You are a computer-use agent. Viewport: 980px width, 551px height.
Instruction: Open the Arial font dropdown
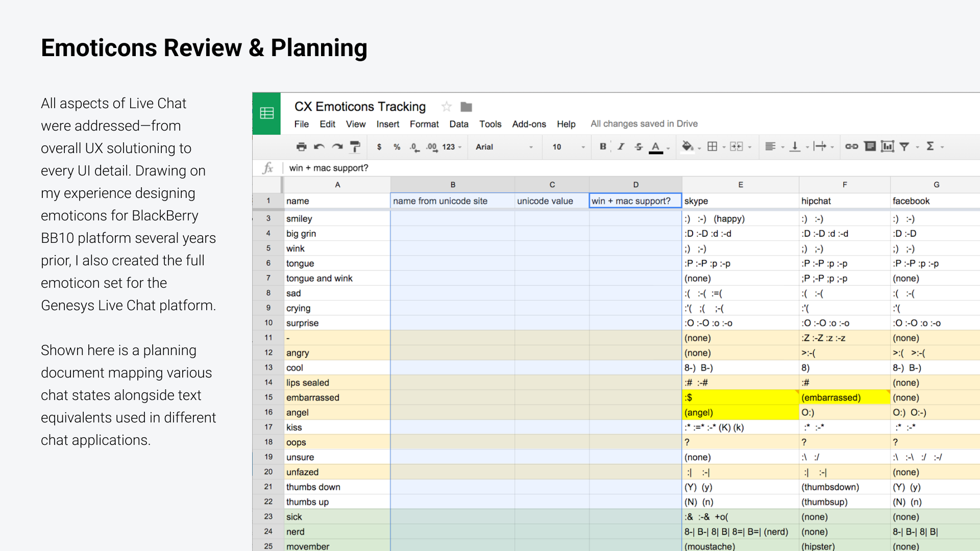pyautogui.click(x=504, y=147)
